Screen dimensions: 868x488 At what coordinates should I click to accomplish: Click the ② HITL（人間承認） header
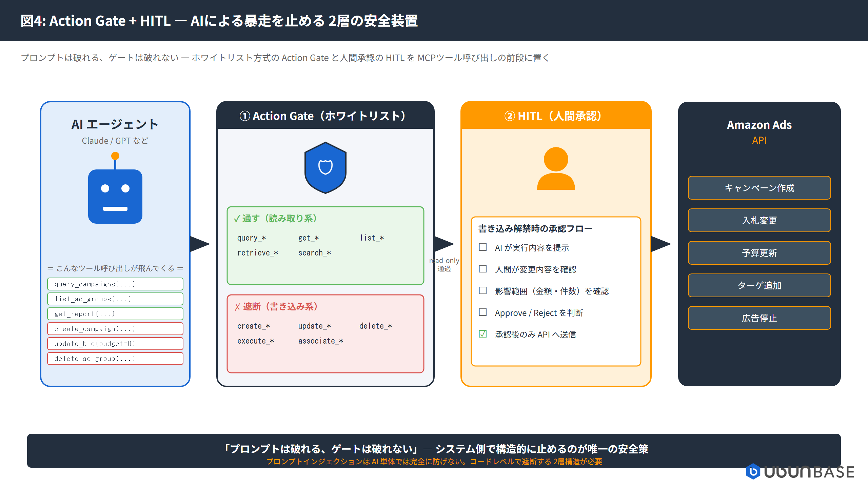click(556, 116)
